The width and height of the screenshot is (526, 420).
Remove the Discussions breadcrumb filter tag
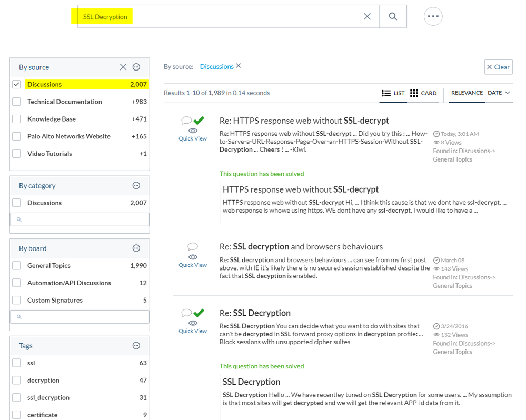pyautogui.click(x=239, y=66)
